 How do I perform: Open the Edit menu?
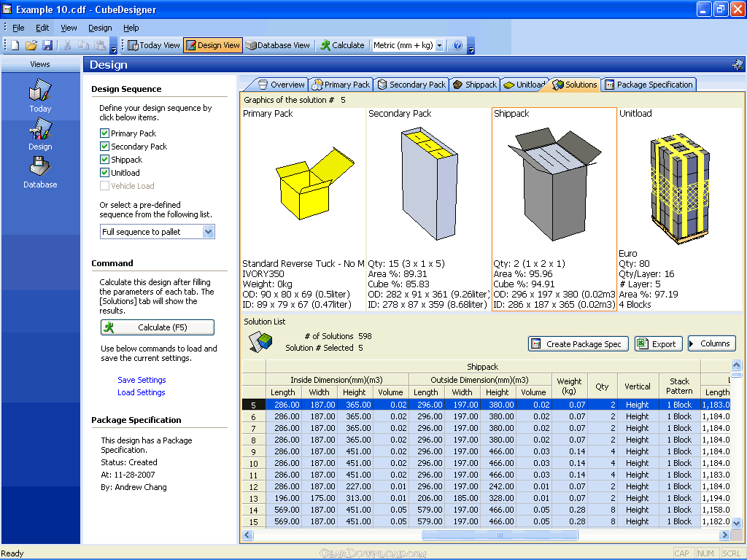pyautogui.click(x=42, y=28)
